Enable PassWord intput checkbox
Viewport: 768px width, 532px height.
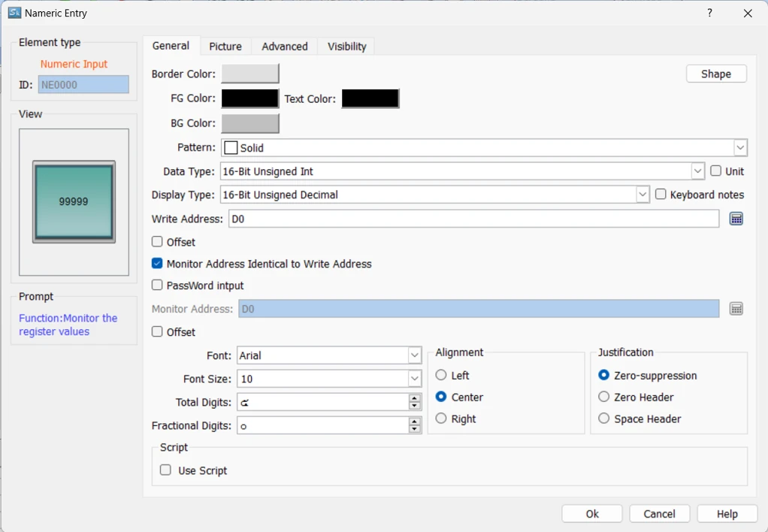[157, 285]
